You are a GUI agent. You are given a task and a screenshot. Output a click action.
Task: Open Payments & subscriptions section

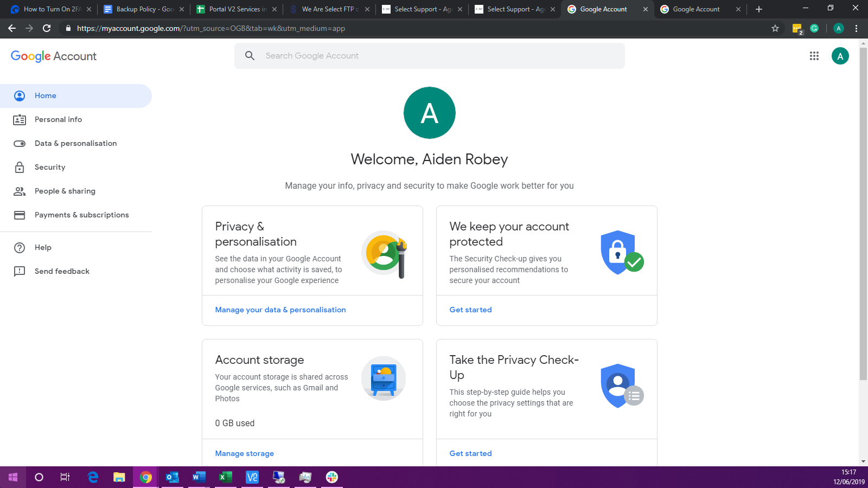pos(76,215)
